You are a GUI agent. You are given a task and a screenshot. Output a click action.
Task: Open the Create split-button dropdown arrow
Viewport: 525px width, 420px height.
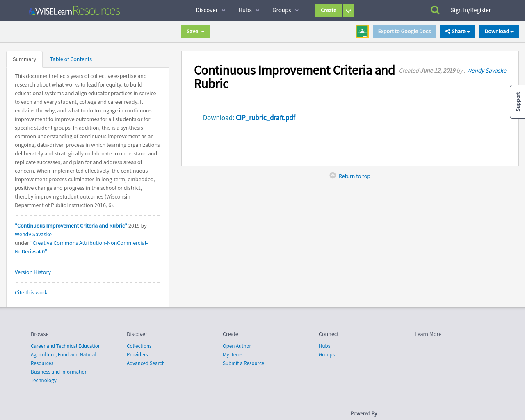tap(348, 10)
